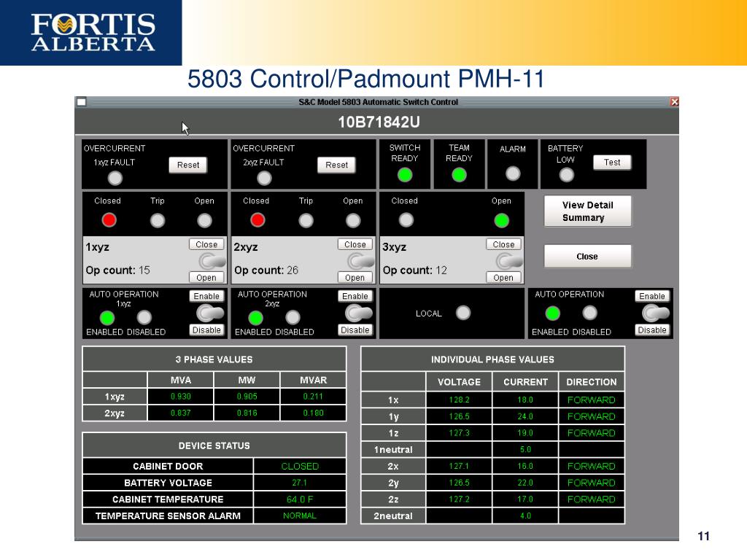Screen dimensions: 747x560
Task: Click the green Open indicator for 3xyz
Action: pos(501,220)
